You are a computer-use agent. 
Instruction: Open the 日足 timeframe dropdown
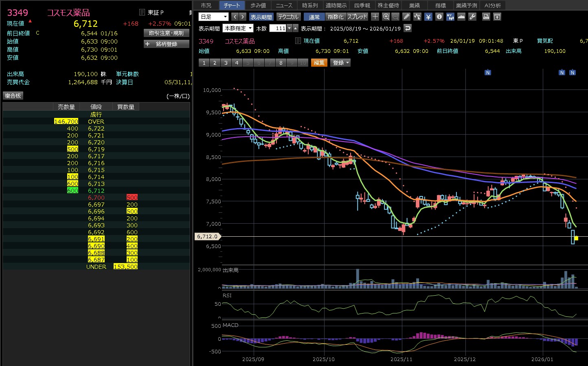pyautogui.click(x=213, y=17)
